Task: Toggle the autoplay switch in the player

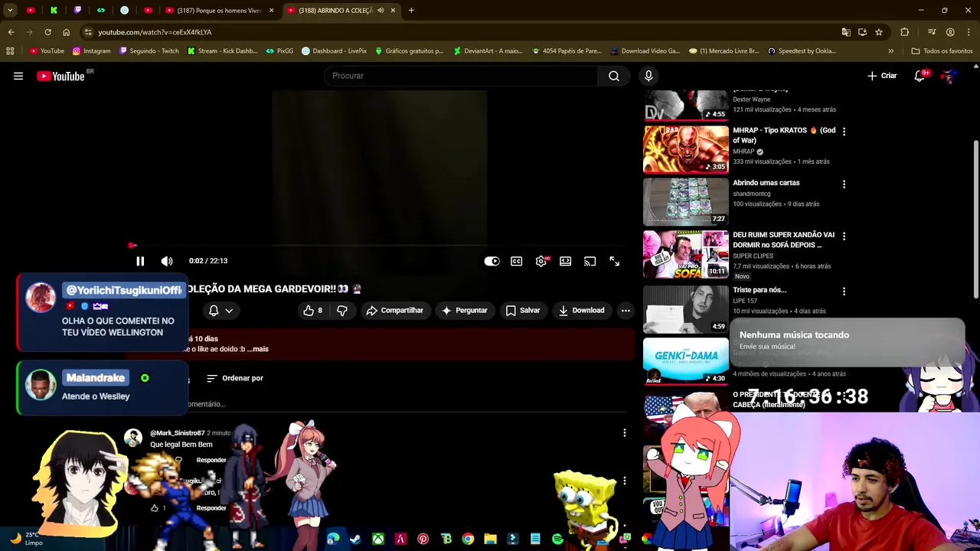Action: tap(492, 261)
